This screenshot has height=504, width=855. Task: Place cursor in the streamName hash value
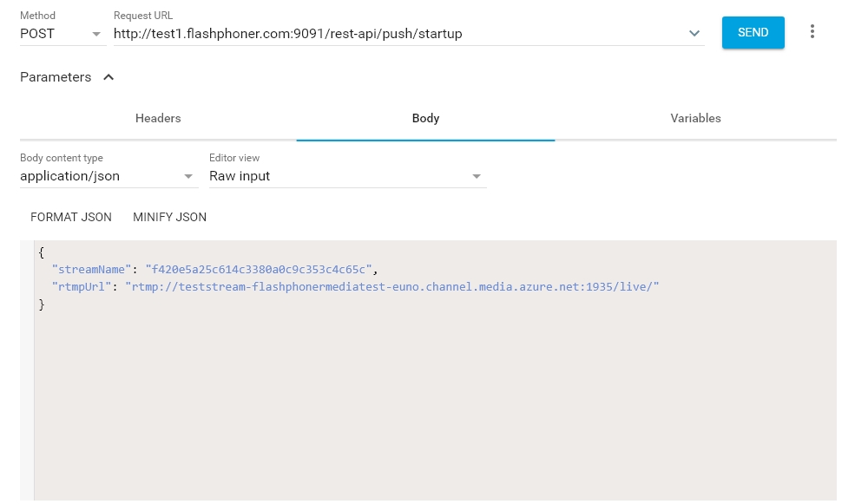click(x=260, y=270)
